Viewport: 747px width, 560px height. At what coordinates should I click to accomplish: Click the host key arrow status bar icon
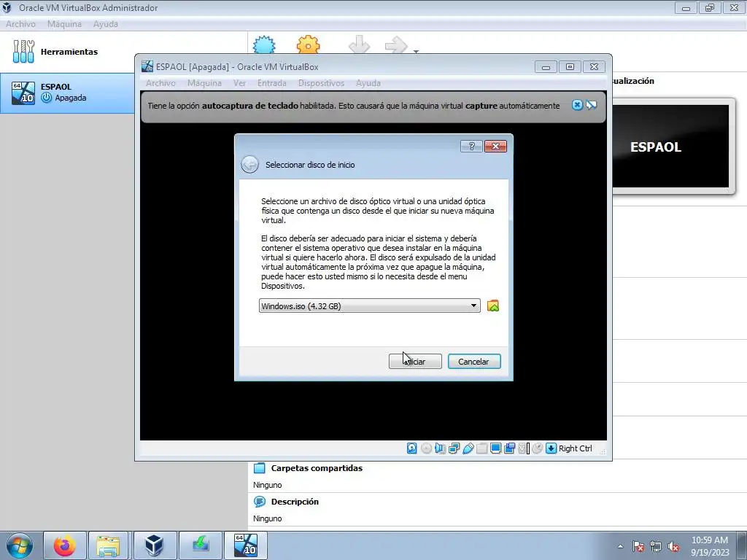pos(551,448)
